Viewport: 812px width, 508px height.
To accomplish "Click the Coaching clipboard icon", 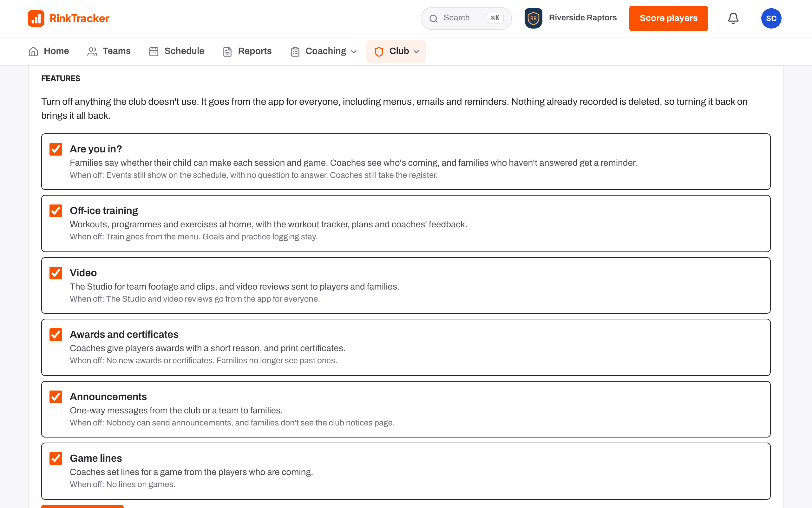I will click(295, 51).
